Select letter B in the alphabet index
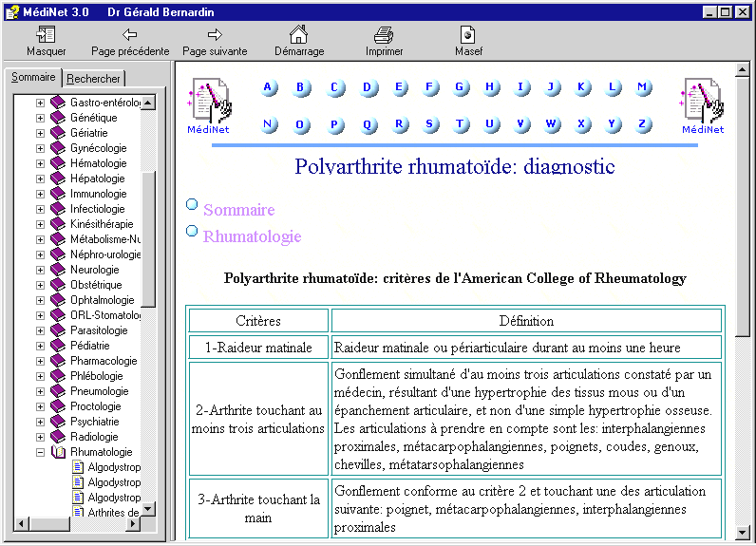Image resolution: width=756 pixels, height=546 pixels. (301, 87)
